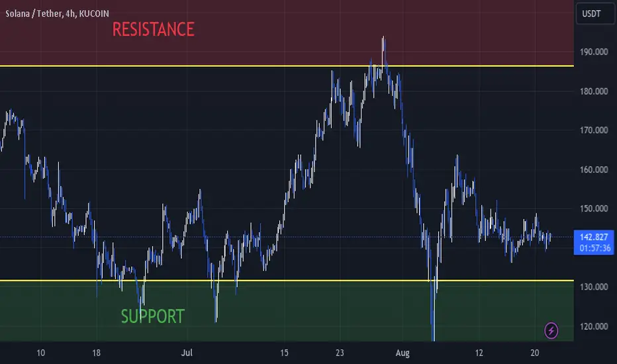Click the 120.000 price axis label
Image resolution: width=617 pixels, height=364 pixels.
point(594,326)
